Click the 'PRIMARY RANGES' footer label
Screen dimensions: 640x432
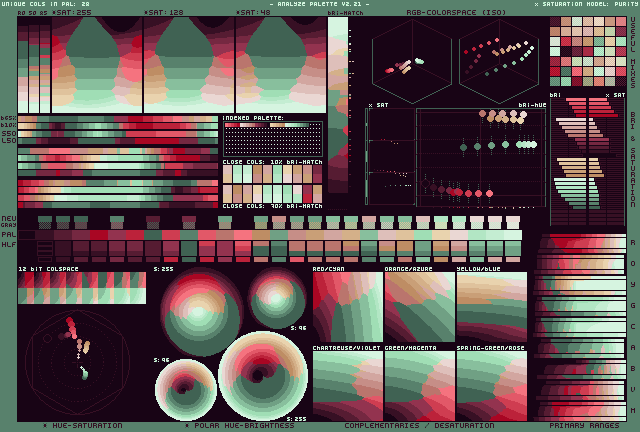coord(584,425)
